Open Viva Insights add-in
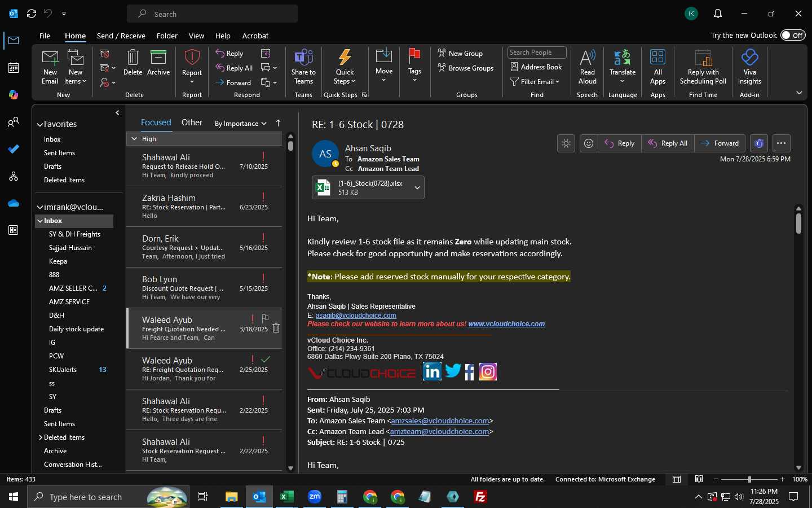The height and width of the screenshot is (508, 812). point(749,67)
